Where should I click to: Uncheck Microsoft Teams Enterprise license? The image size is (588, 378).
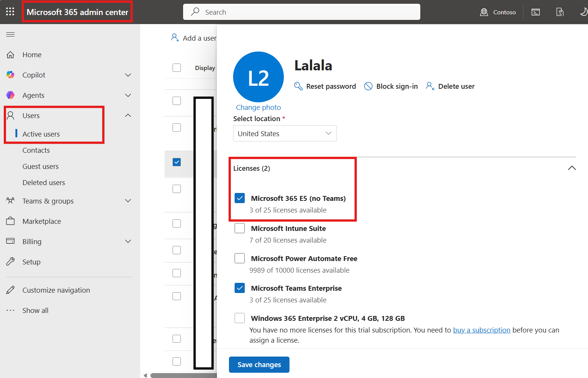239,288
